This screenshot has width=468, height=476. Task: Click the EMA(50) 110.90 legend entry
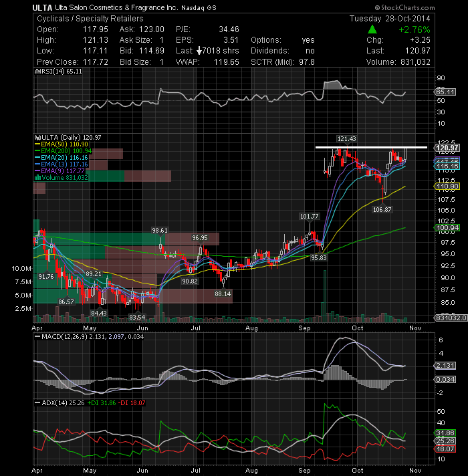[x=62, y=144]
